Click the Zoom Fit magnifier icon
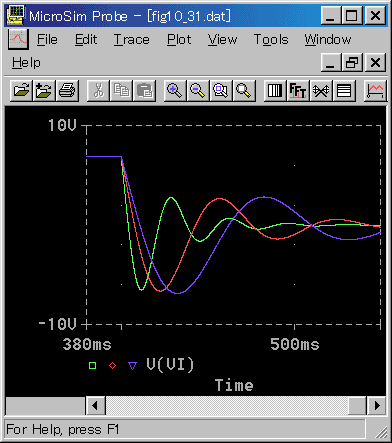Screen dimensions: 392x443 (244, 90)
